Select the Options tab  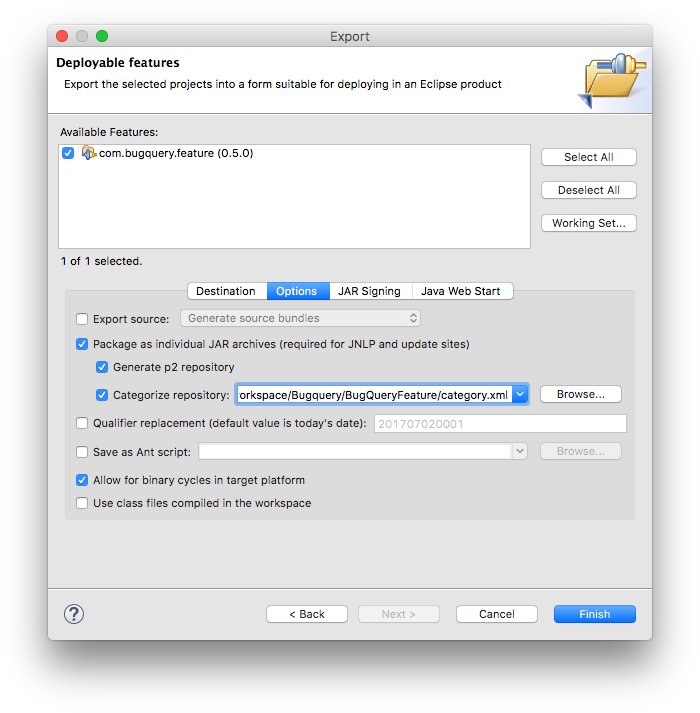[298, 291]
